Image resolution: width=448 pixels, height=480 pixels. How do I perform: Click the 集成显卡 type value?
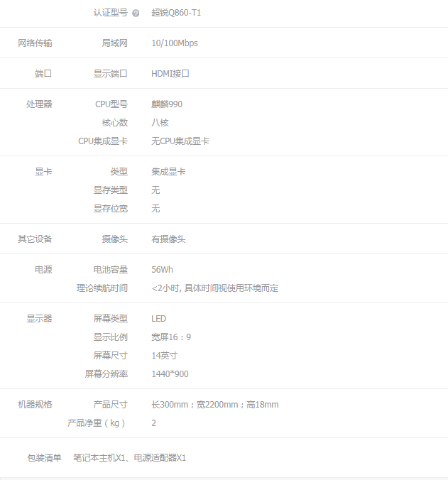pyautogui.click(x=168, y=172)
